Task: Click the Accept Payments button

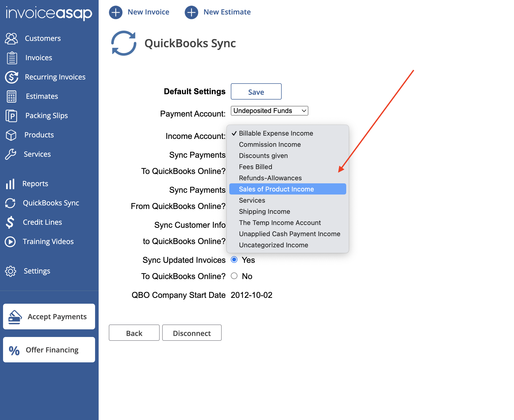Action: point(49,317)
